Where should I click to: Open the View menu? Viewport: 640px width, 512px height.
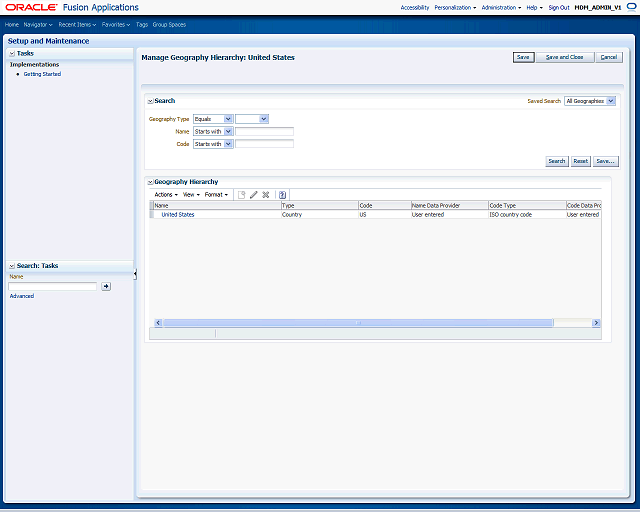point(191,195)
